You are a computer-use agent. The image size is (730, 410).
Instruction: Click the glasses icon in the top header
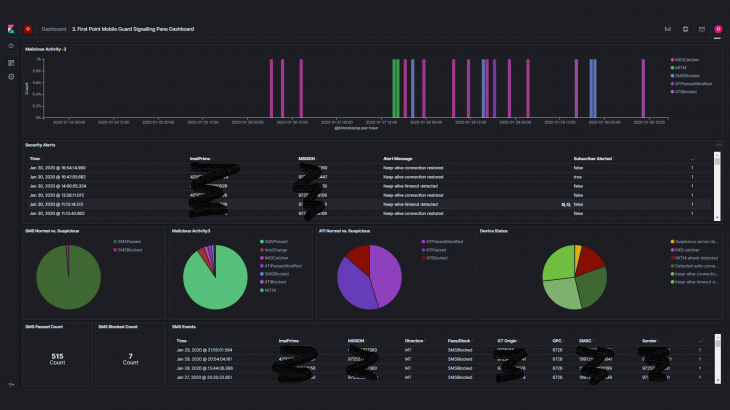point(668,29)
